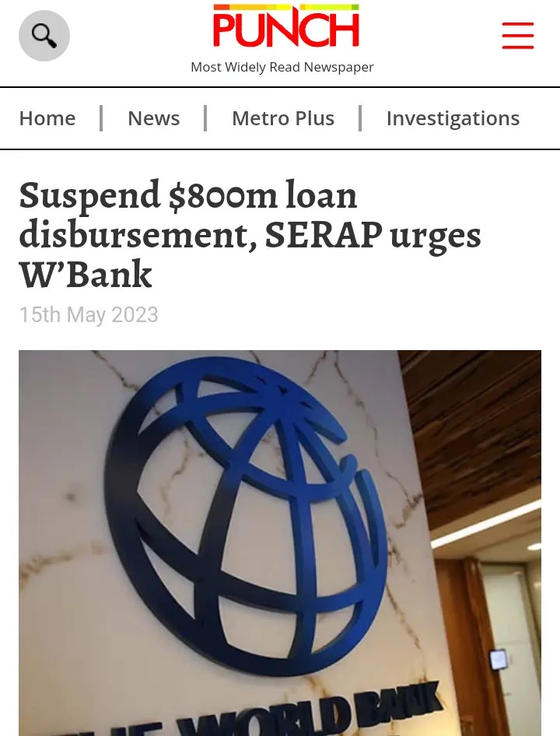This screenshot has width=560, height=736.
Task: Click the 15th May 2023 date
Action: (x=89, y=314)
